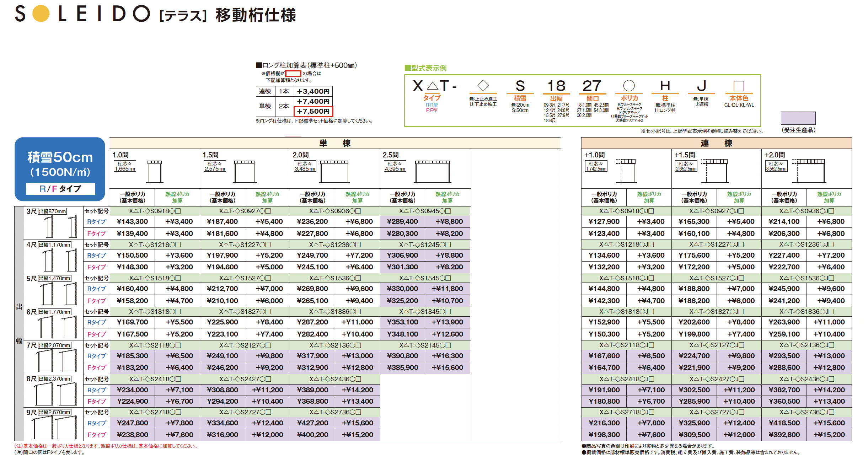Click the 柱芯々 1,742.5mm dimension box
Viewport: 868px width, 462px height.
(x=596, y=166)
